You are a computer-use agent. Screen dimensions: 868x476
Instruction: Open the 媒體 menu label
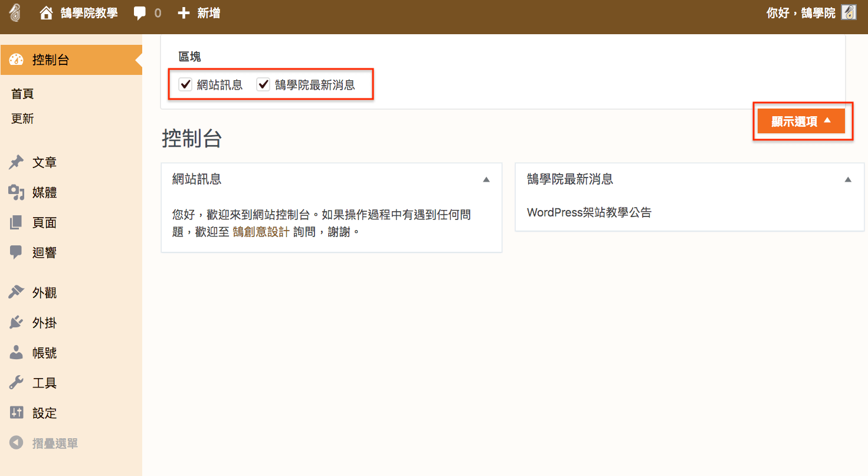coord(45,192)
